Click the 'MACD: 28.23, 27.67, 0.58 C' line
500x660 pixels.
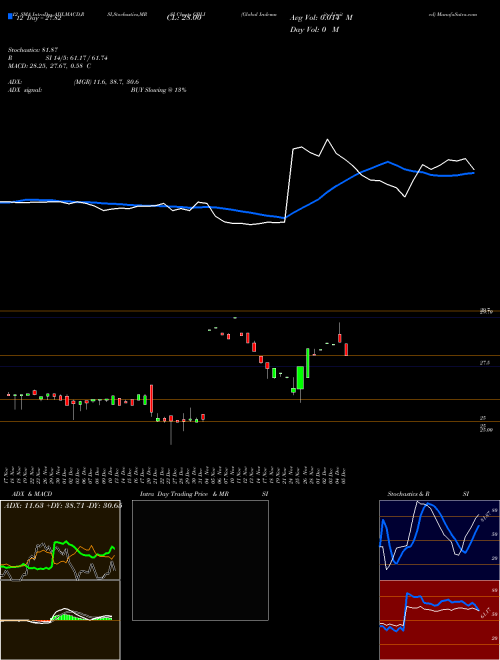point(50,66)
